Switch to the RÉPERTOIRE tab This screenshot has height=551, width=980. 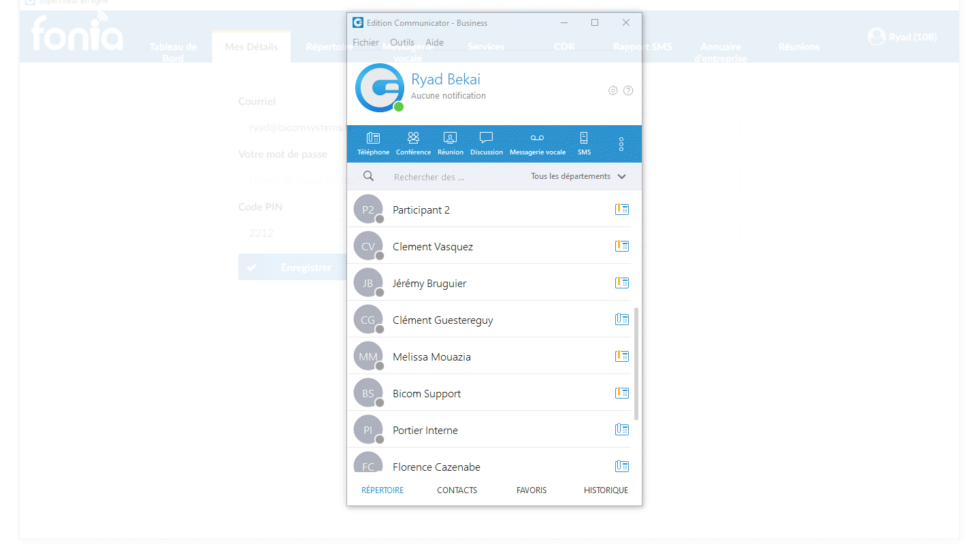click(x=382, y=490)
